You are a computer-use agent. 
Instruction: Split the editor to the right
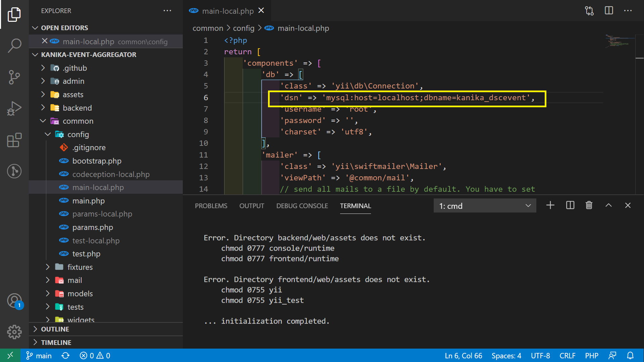click(x=609, y=11)
